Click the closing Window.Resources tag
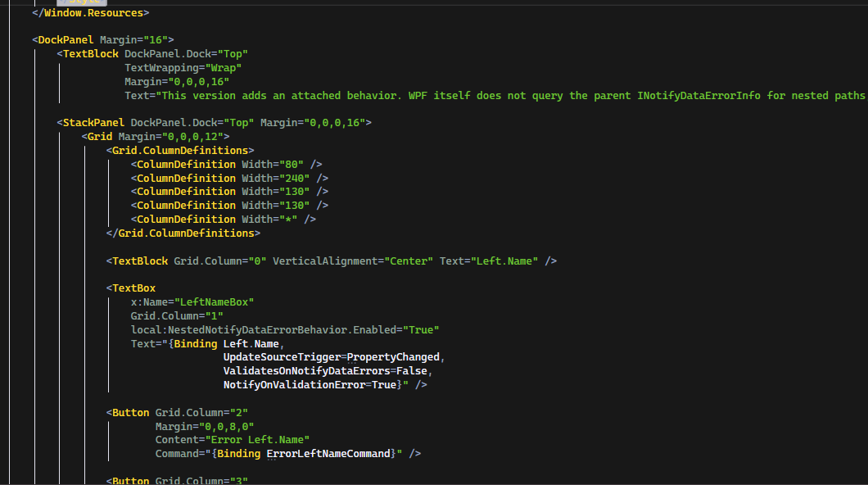 tap(90, 13)
